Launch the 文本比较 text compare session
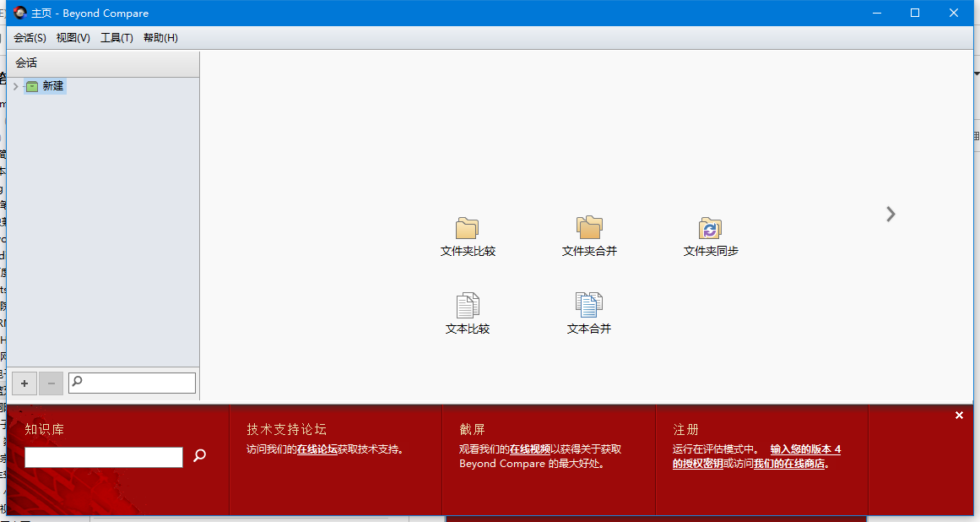980x522 pixels. tap(468, 314)
